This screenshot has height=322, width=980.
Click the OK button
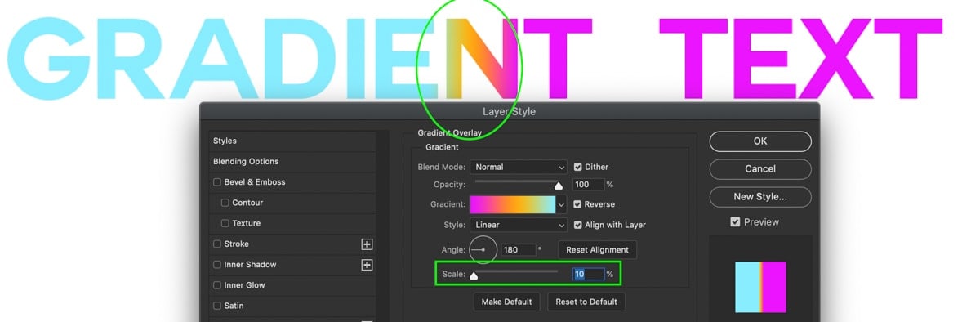760,141
